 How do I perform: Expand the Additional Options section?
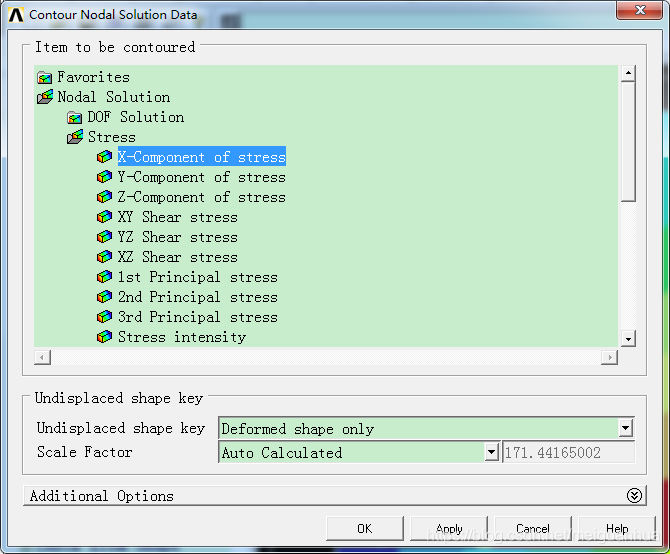click(x=633, y=496)
